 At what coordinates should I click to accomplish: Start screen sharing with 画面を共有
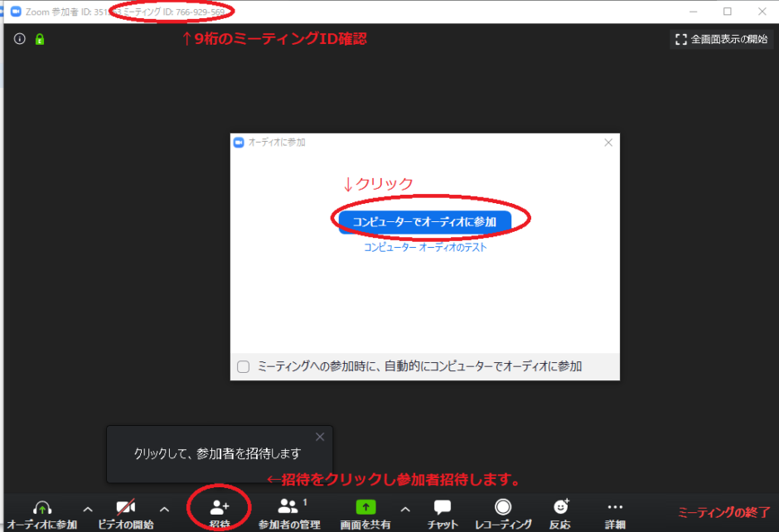[x=365, y=512]
